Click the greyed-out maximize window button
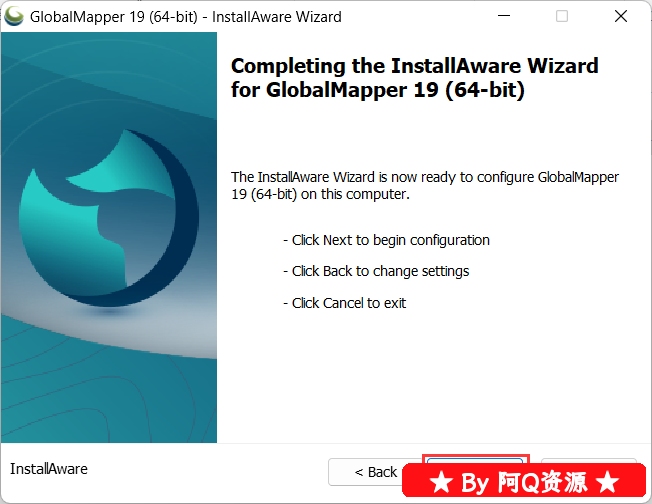The width and height of the screenshot is (652, 504). click(562, 16)
